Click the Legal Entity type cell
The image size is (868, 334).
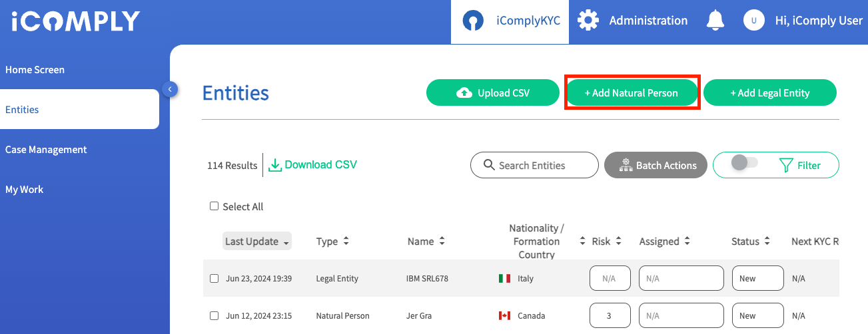[x=337, y=279]
